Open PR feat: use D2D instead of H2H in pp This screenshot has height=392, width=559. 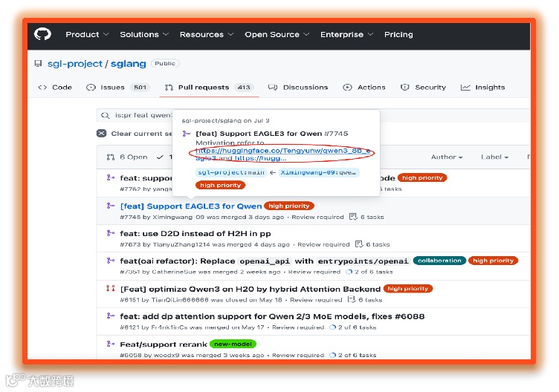pyautogui.click(x=196, y=234)
